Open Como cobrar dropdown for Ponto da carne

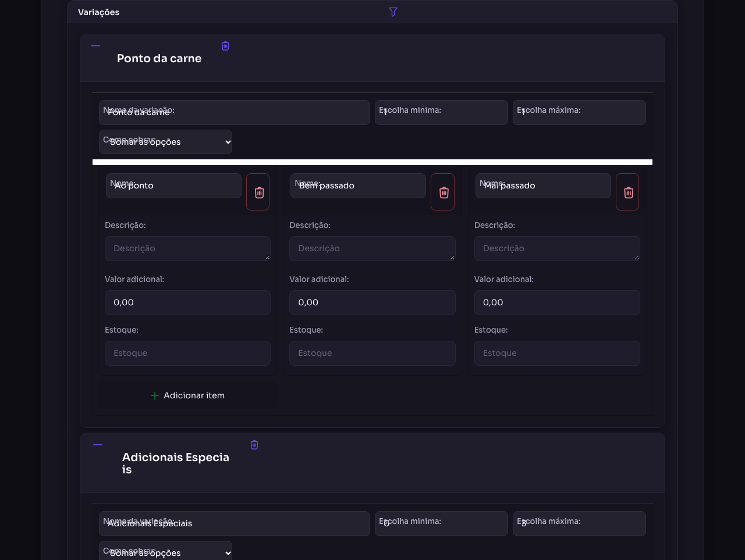tap(165, 142)
